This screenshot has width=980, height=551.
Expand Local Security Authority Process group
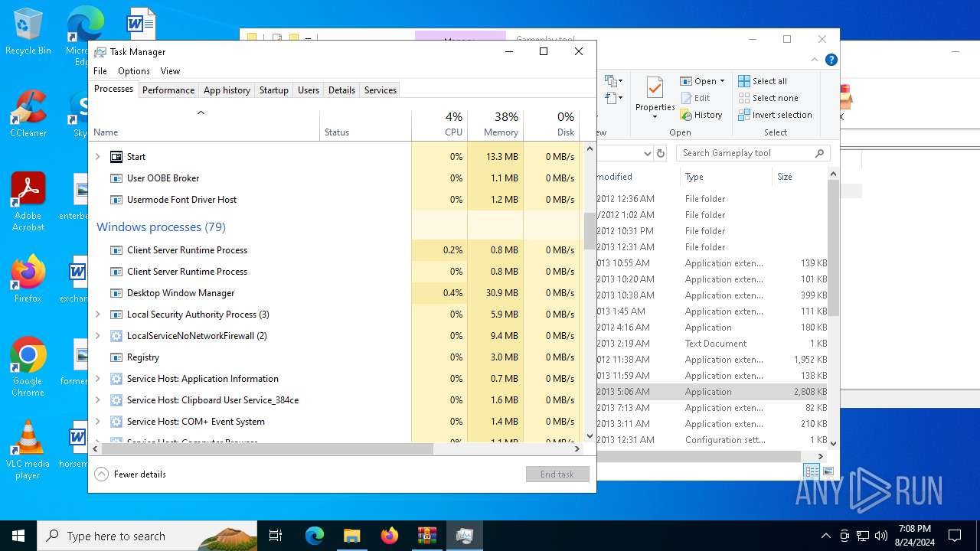(x=97, y=315)
